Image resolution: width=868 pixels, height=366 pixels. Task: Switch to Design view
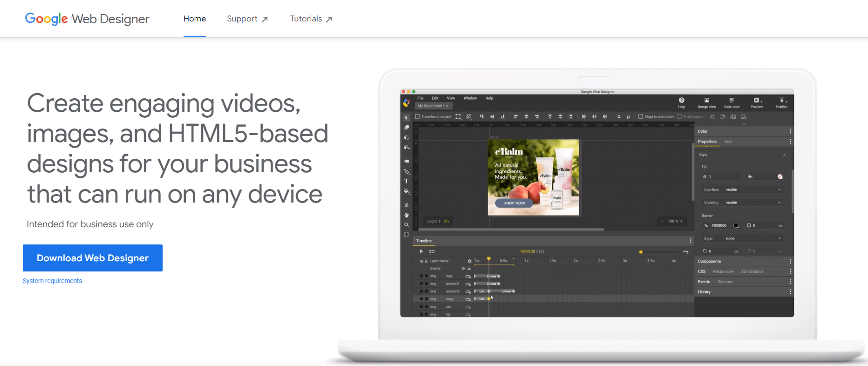707,102
